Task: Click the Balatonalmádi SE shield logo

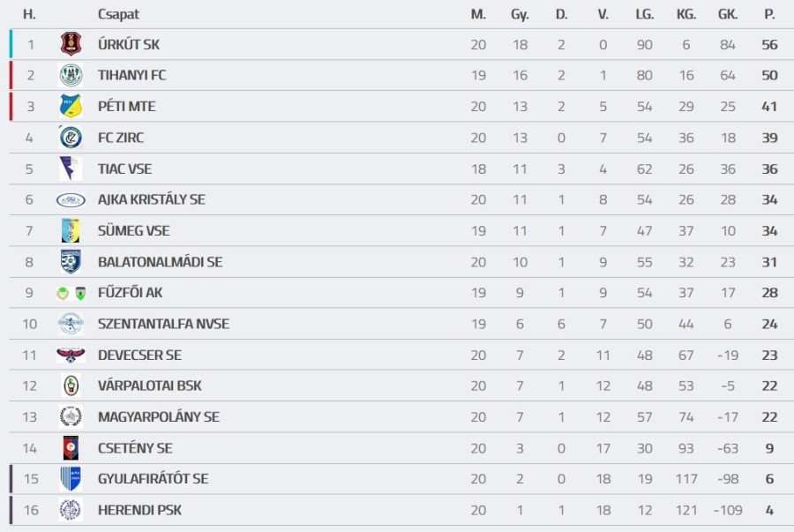Action: click(x=71, y=262)
